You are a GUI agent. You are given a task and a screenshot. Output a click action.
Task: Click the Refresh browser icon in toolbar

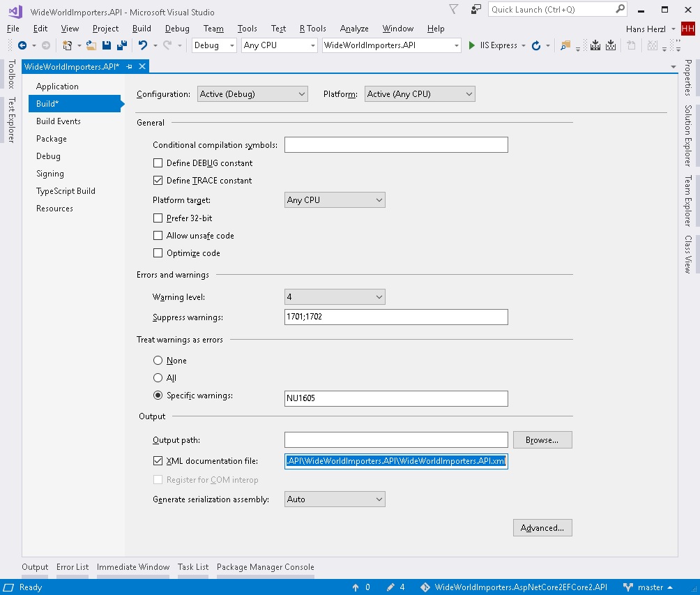(x=535, y=45)
